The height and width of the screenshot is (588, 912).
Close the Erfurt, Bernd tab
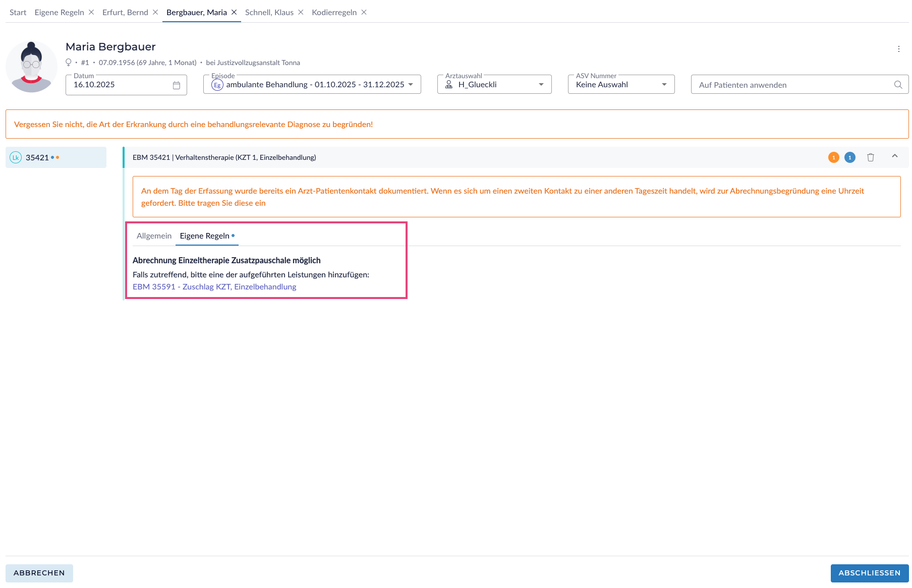pyautogui.click(x=155, y=12)
